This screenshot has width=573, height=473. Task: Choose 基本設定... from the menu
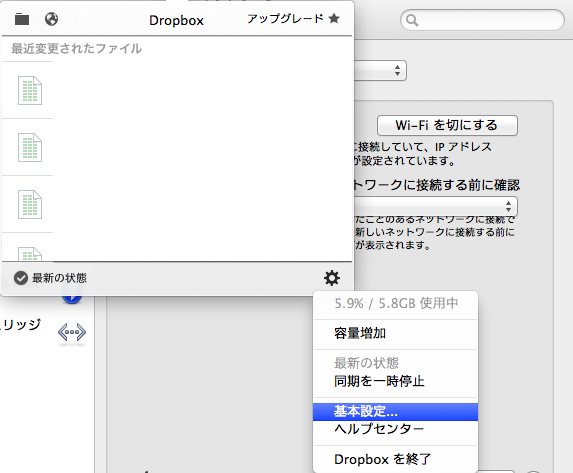(x=395, y=412)
